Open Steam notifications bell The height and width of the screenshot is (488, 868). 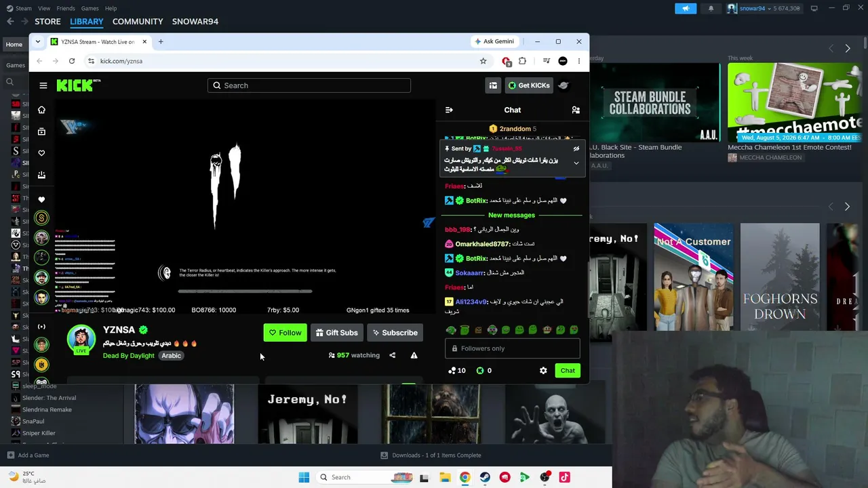711,8
